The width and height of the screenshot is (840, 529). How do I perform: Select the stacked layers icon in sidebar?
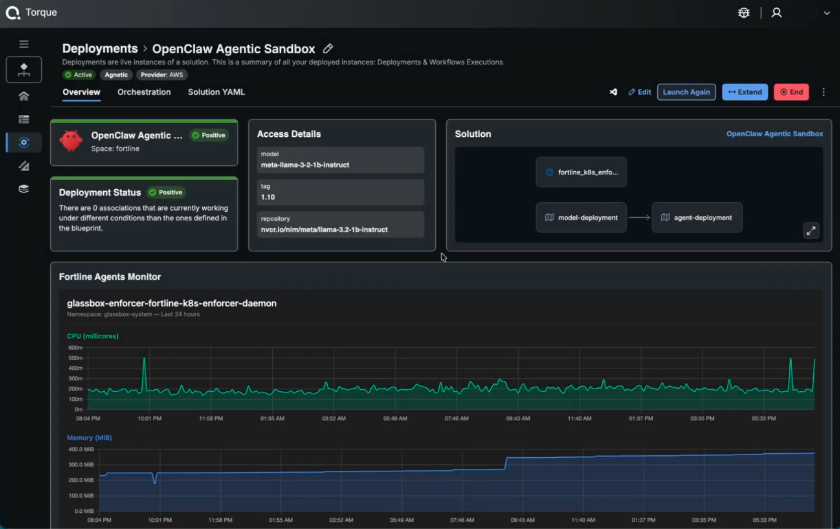24,188
